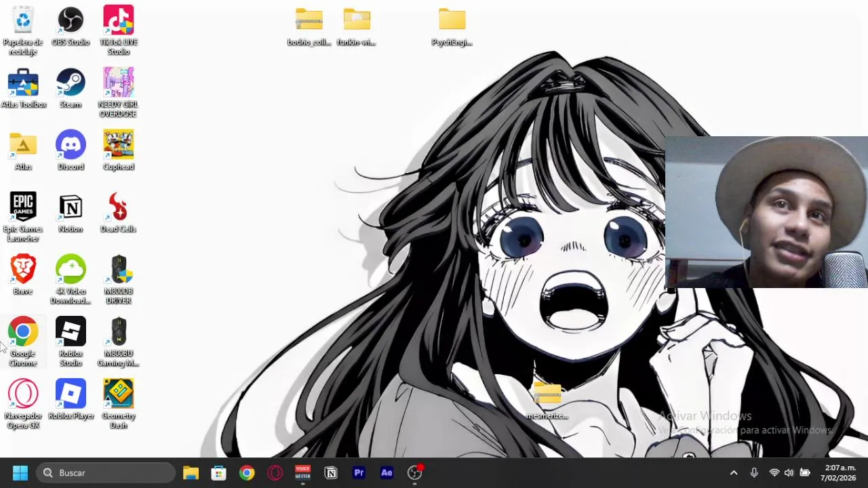
Task: Switch to OBS Studio in the taskbar
Action: 415,472
